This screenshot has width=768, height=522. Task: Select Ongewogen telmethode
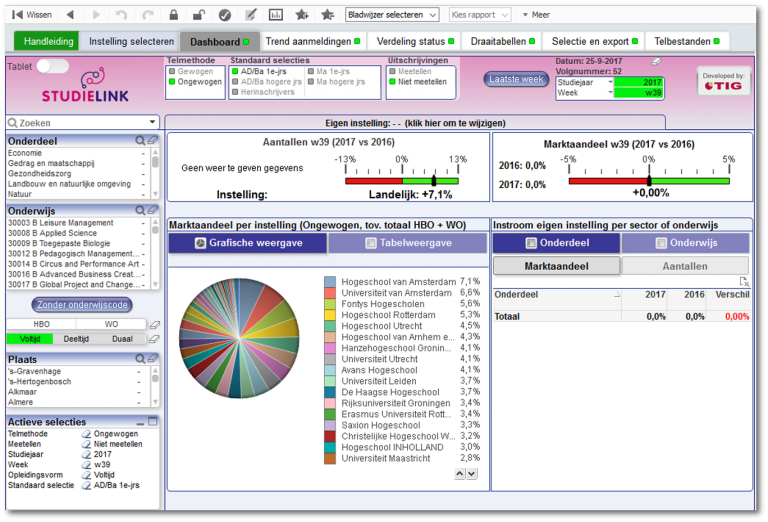195,82
